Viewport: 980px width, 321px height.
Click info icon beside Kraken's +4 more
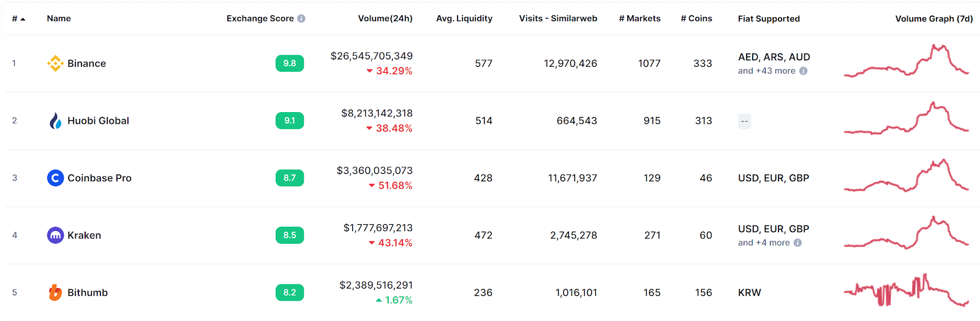pos(797,243)
